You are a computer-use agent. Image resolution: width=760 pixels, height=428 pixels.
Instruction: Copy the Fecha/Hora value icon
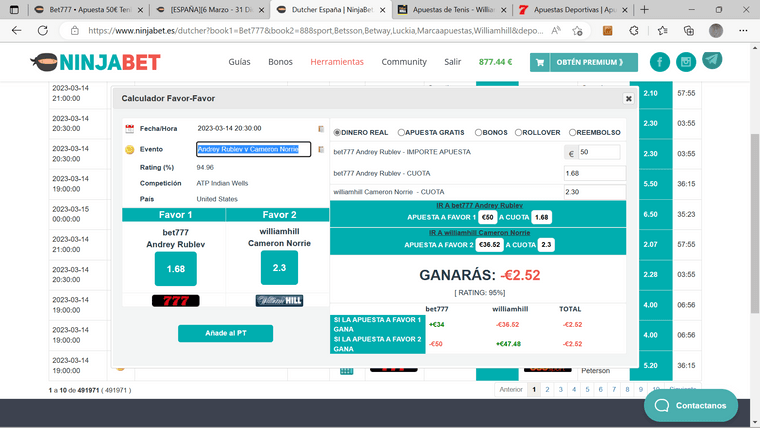321,128
